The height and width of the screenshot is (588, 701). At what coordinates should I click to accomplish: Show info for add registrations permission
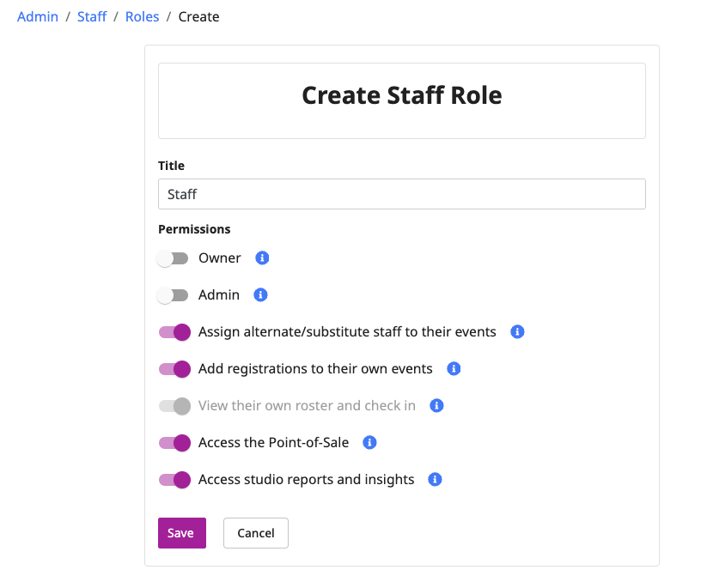coord(454,368)
